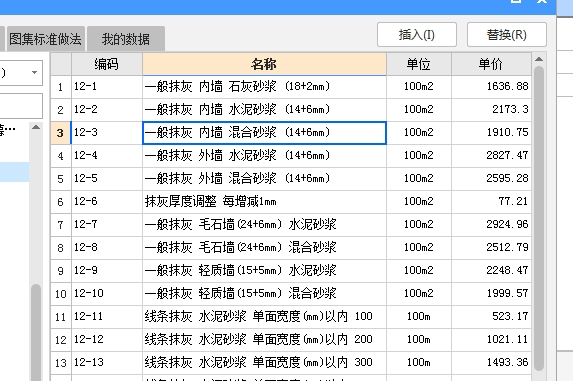Click the left panel search input field
The image size is (573, 381).
pyautogui.click(x=20, y=106)
